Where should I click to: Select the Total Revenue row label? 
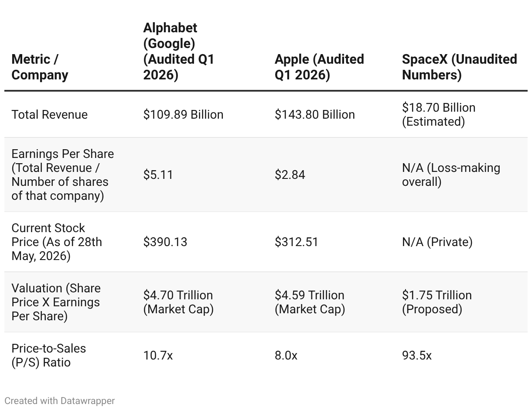pos(50,114)
